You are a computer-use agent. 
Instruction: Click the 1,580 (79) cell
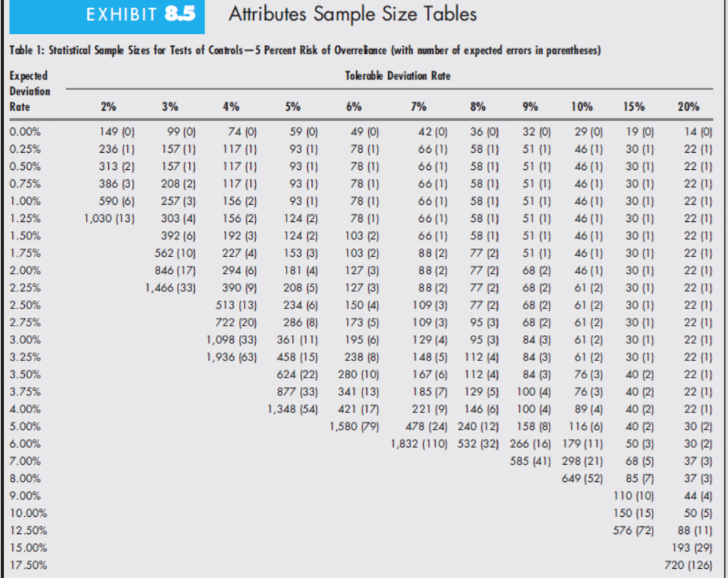click(354, 427)
